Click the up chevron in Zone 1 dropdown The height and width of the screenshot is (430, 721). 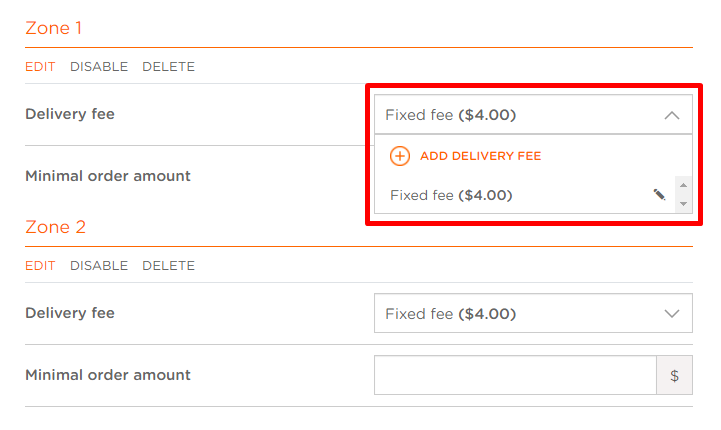point(671,115)
